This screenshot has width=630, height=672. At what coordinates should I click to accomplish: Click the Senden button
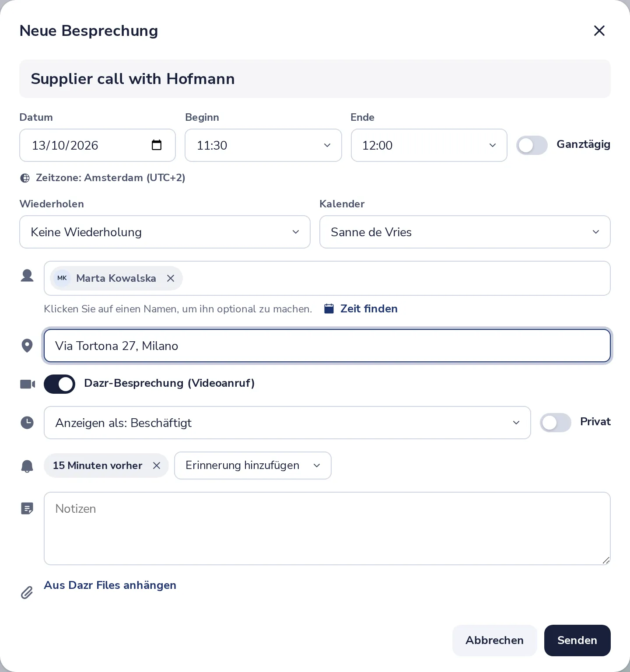pyautogui.click(x=577, y=640)
